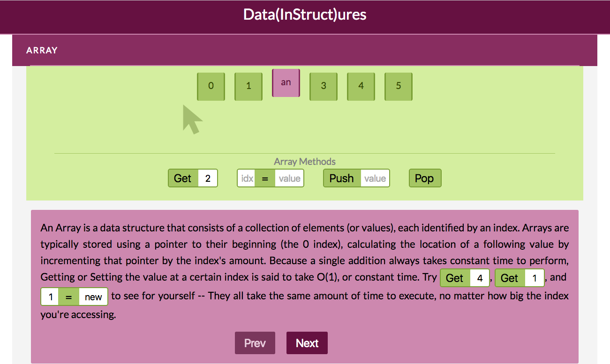Run the inline '1 = new' example

pos(69,297)
